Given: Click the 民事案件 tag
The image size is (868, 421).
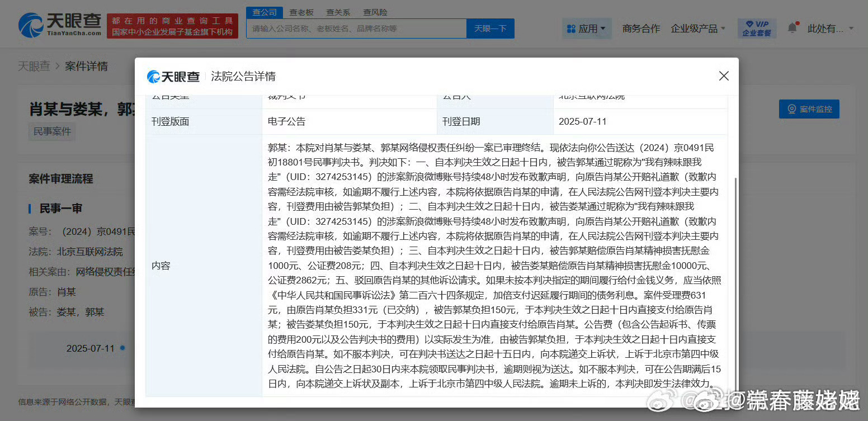Looking at the screenshot, I should pos(52,132).
